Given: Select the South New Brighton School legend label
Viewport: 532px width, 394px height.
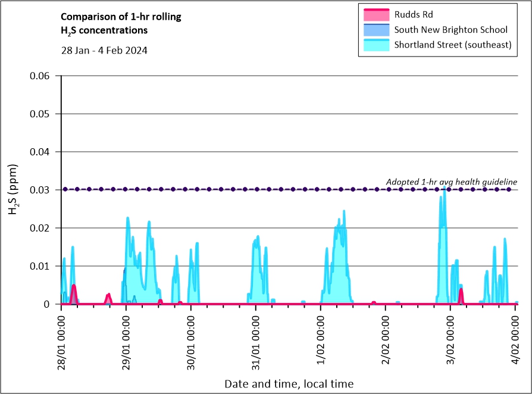Looking at the screenshot, I should 450,30.
